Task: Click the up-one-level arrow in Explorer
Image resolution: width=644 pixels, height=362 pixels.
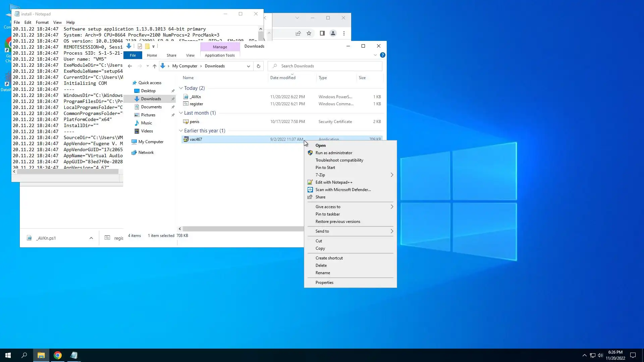Action: (x=154, y=66)
